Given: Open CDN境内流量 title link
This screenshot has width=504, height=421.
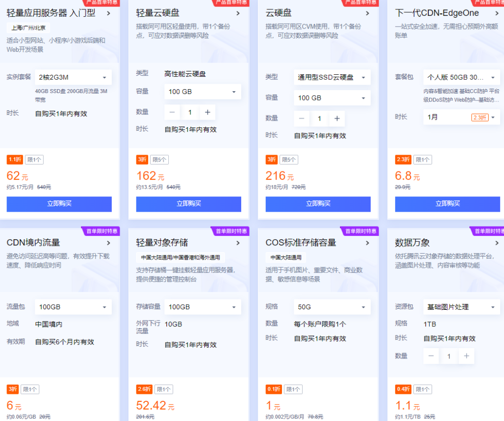Looking at the screenshot, I should pos(33,243).
